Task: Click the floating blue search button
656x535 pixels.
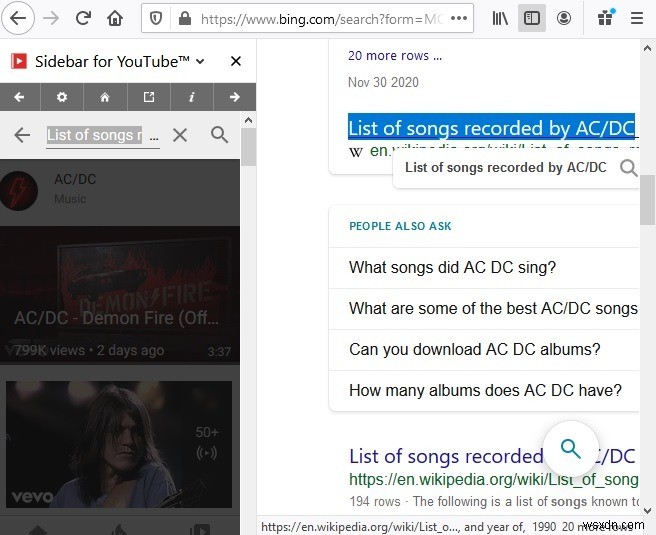Action: coord(570,448)
